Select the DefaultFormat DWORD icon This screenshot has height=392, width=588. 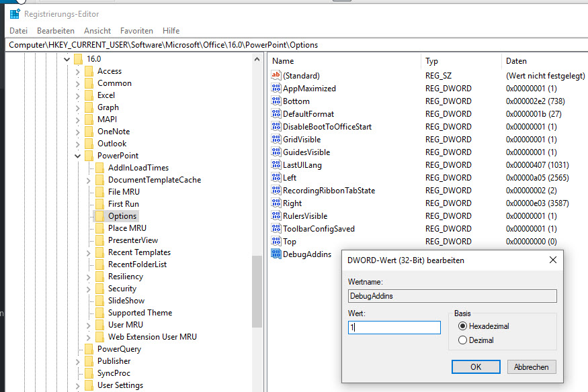pyautogui.click(x=276, y=113)
